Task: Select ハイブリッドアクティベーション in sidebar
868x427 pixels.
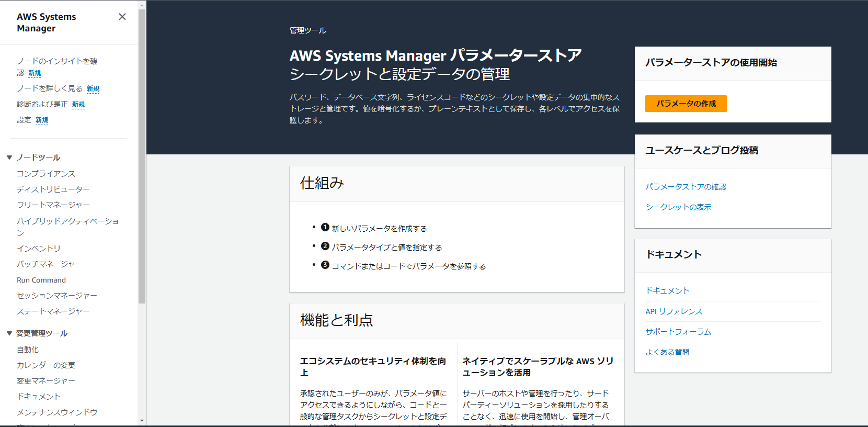Action: click(x=68, y=227)
